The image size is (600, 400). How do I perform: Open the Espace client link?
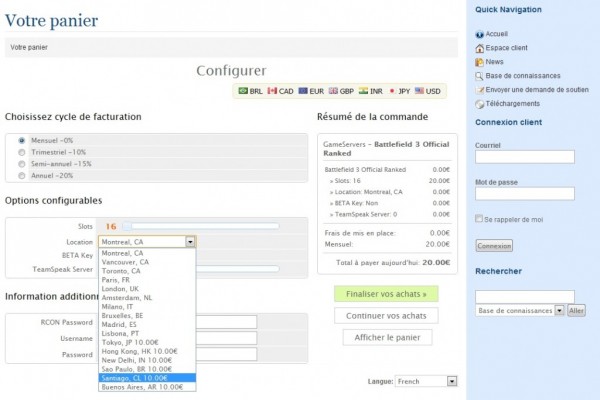point(506,48)
